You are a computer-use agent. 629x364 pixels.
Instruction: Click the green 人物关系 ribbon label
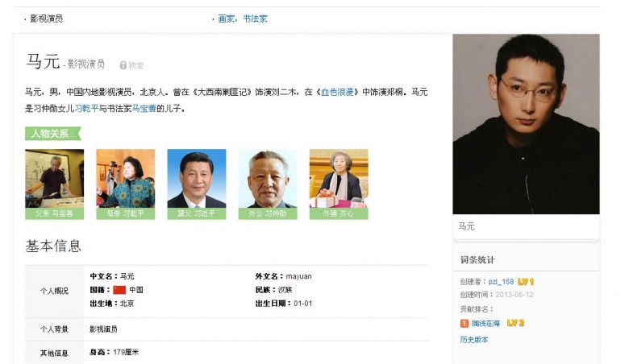point(53,134)
